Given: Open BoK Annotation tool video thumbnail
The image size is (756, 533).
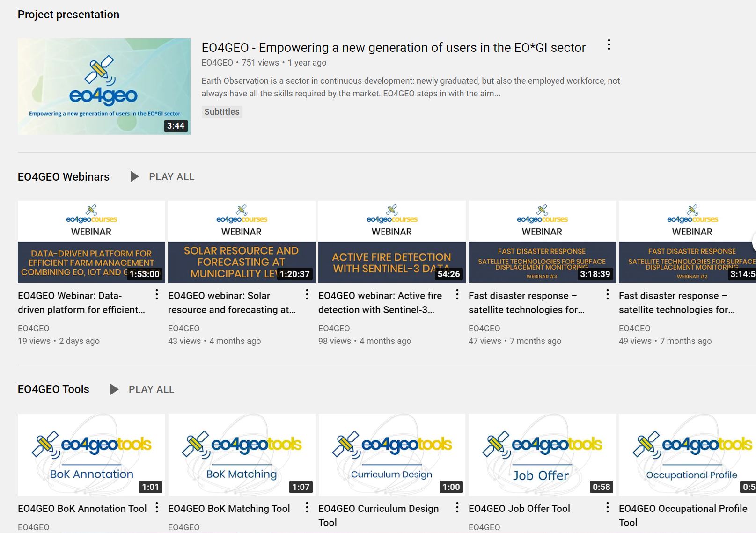Looking at the screenshot, I should coord(91,455).
